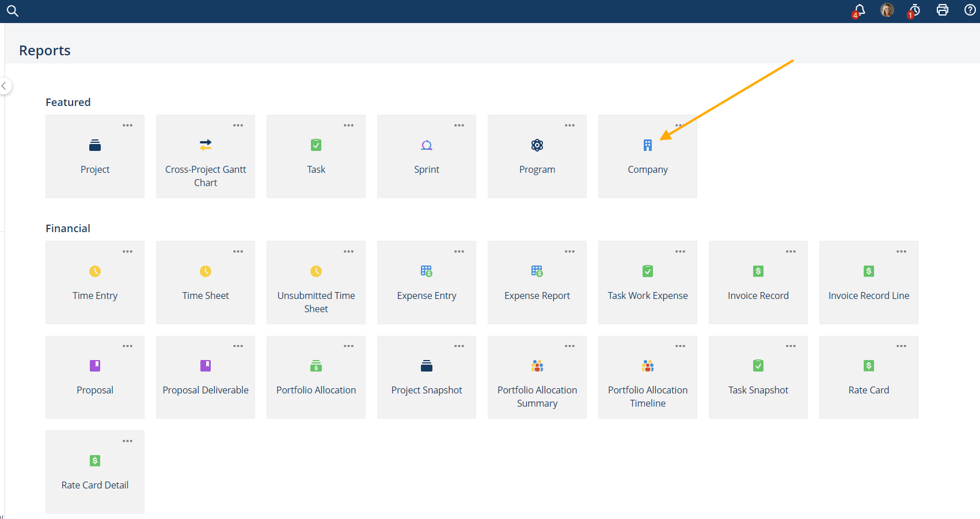980x519 pixels.
Task: Open the Rate Card dollar icon
Action: coord(869,366)
